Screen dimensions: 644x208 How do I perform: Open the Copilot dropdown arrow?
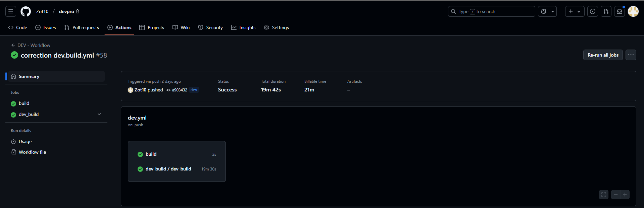553,11
